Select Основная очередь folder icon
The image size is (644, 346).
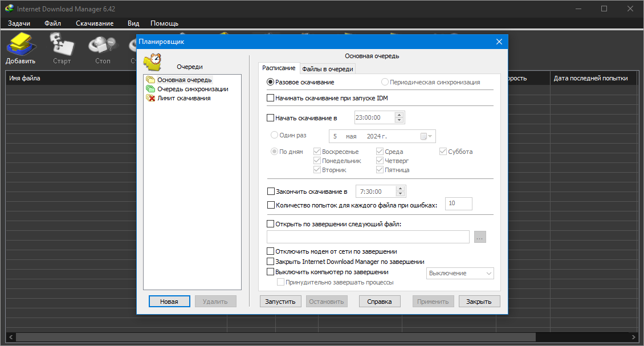point(150,80)
